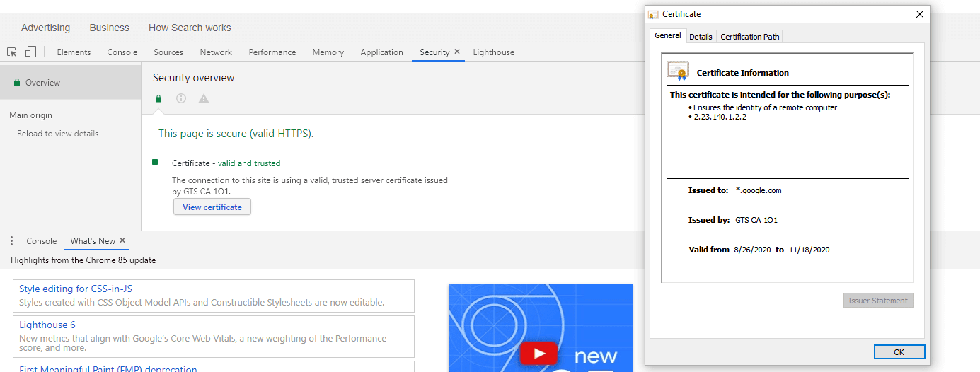Select Overview in the security sidebar

click(x=42, y=83)
